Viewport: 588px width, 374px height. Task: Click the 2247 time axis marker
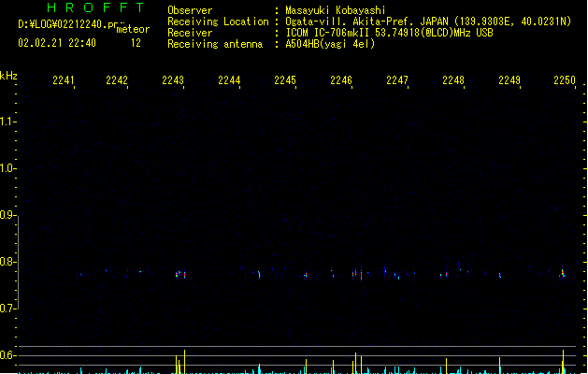(x=397, y=79)
